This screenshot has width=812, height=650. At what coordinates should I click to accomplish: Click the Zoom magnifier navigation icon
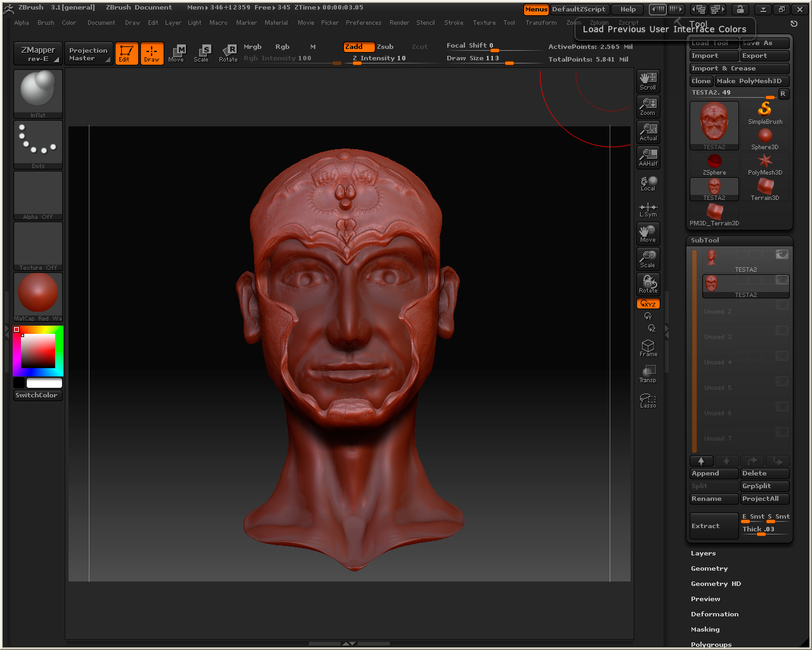tap(648, 107)
